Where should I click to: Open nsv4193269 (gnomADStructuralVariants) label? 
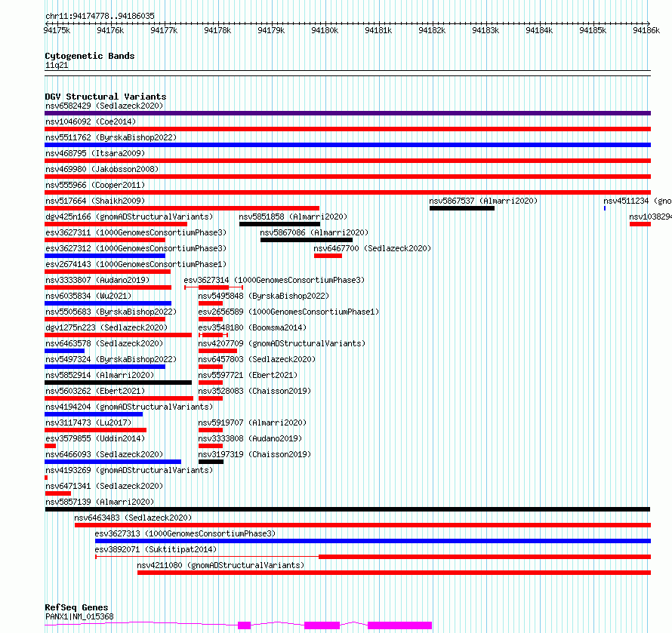[129, 470]
